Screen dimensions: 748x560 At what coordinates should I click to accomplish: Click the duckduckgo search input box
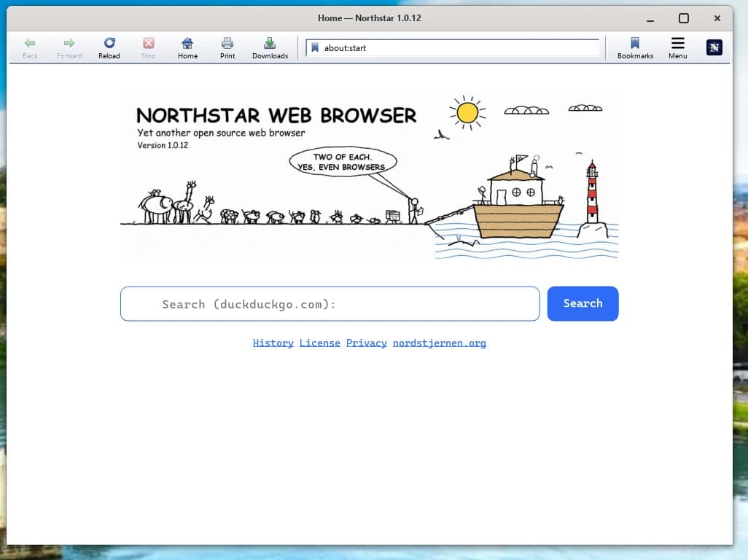(330, 304)
